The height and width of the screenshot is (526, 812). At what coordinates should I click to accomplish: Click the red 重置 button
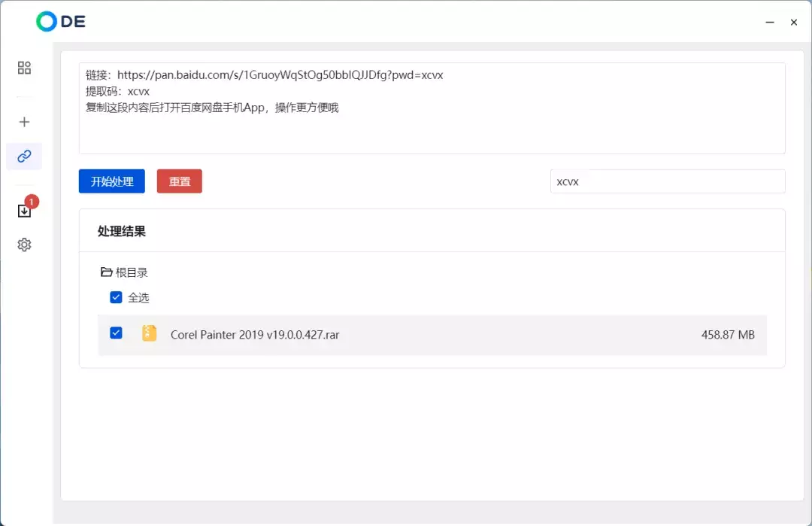point(180,181)
